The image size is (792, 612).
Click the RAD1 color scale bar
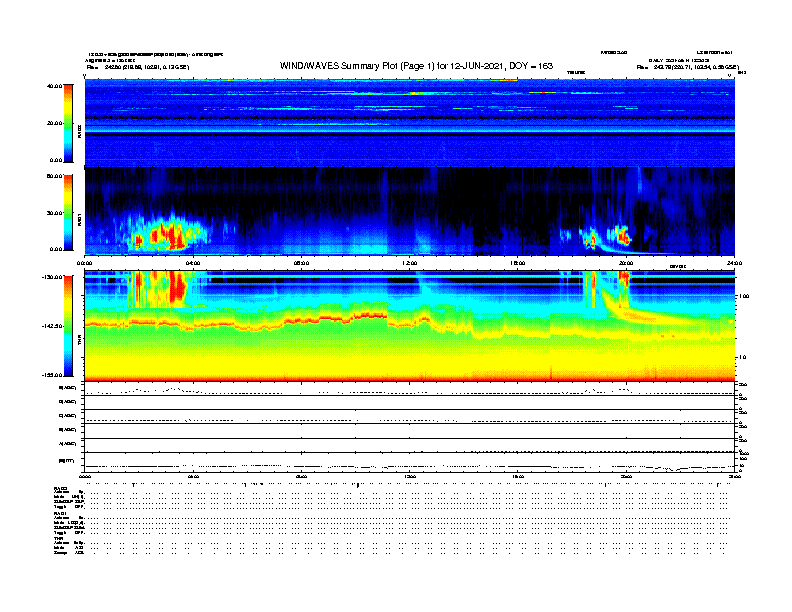point(68,212)
